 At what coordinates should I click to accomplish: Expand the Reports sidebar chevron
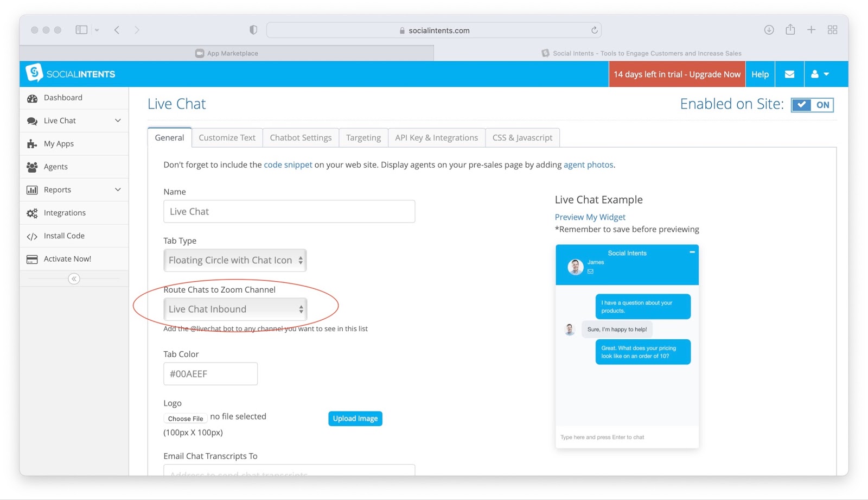point(118,189)
